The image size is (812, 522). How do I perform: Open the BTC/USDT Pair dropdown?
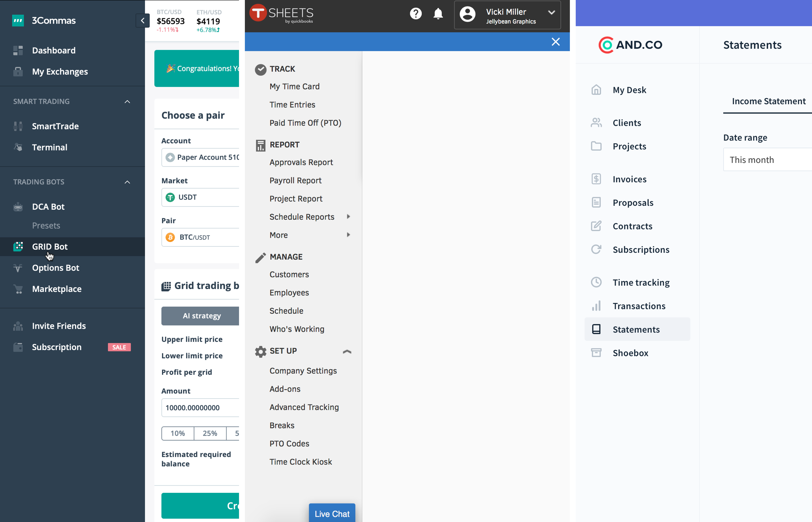[x=200, y=237]
